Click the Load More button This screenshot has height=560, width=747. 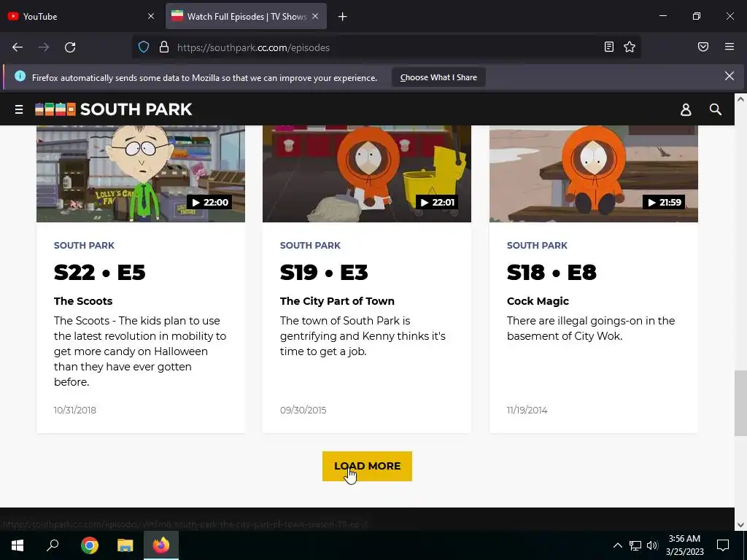point(367,466)
